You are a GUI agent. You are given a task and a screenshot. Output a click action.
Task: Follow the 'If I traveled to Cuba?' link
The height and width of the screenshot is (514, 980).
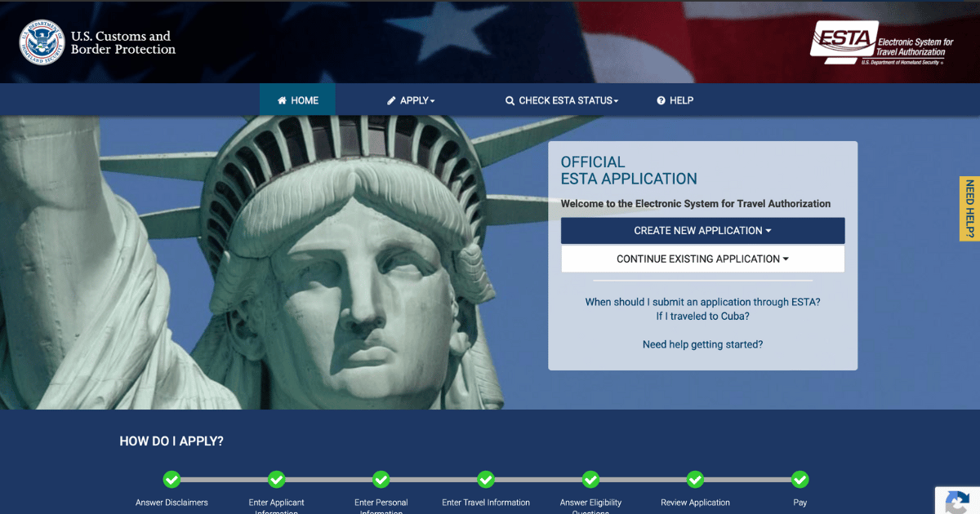(702, 317)
